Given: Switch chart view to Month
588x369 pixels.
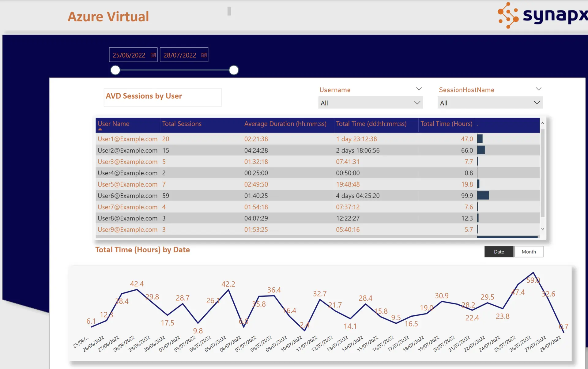Looking at the screenshot, I should [529, 252].
